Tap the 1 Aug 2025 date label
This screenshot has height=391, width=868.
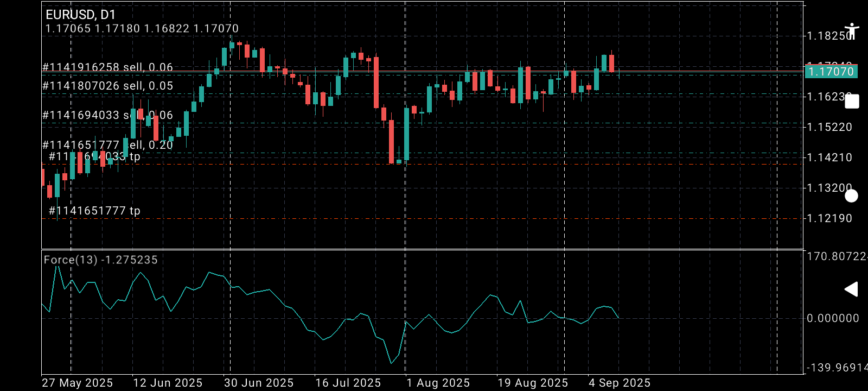[x=438, y=383]
